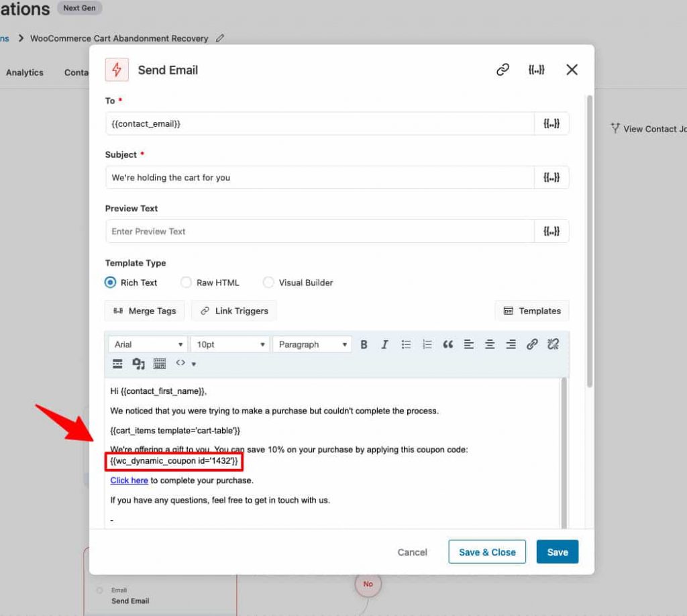Click the insert link icon in the editor toolbar
Viewport: 687px width, 616px height.
tap(532, 344)
